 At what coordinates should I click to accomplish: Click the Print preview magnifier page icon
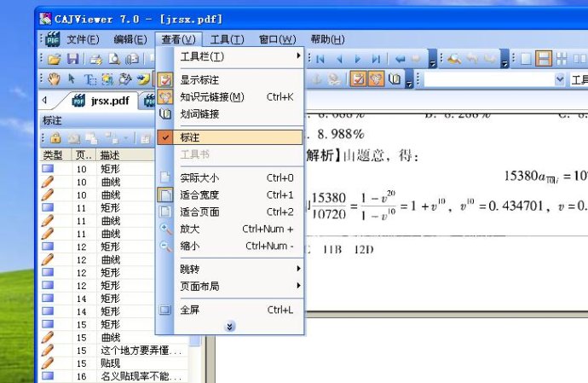coord(114,59)
